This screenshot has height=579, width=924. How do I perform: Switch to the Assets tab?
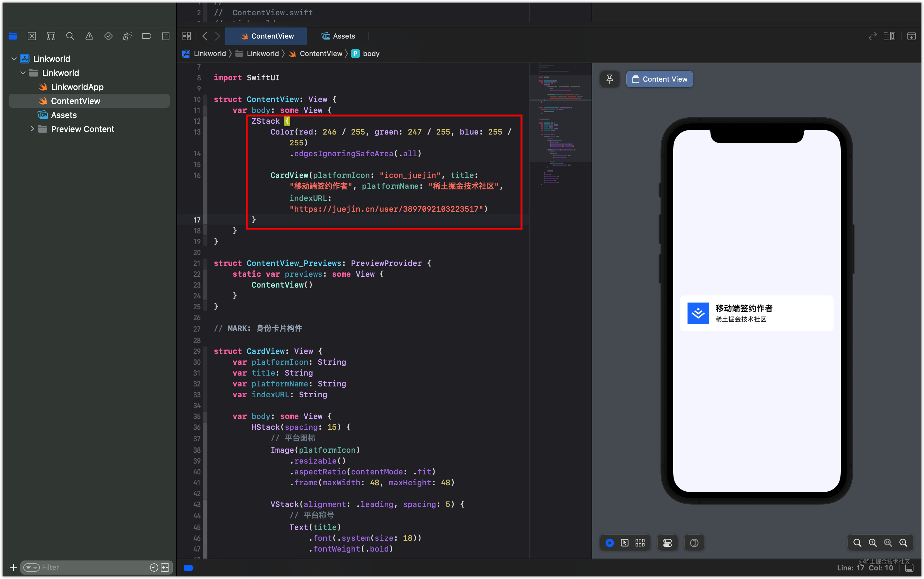point(338,36)
